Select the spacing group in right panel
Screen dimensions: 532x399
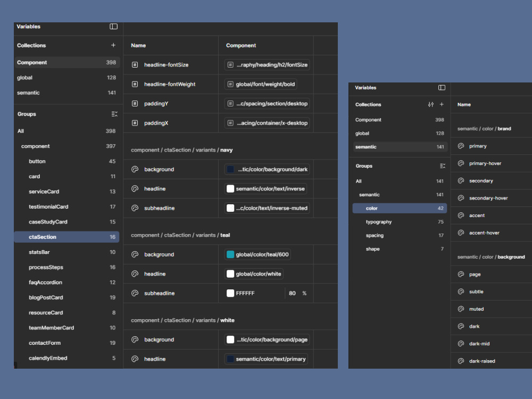pos(400,236)
